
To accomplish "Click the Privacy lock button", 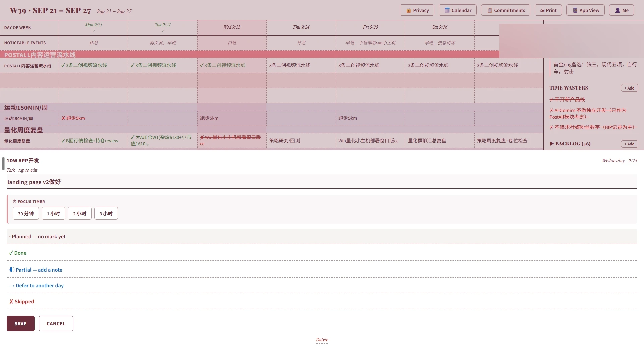I will [x=417, y=10].
